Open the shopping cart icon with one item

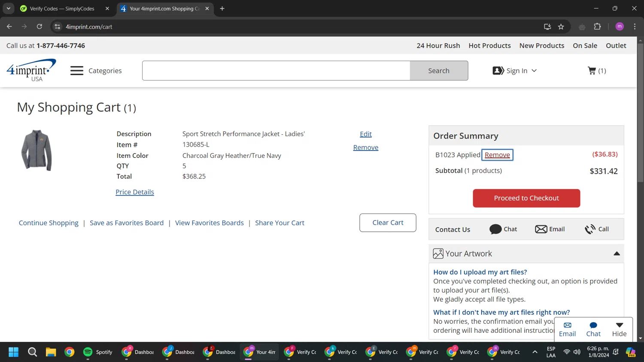click(597, 71)
